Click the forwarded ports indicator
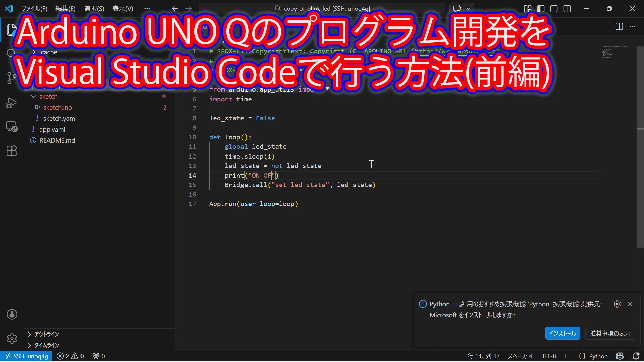Screen dimensions: 644x362 click(99, 356)
